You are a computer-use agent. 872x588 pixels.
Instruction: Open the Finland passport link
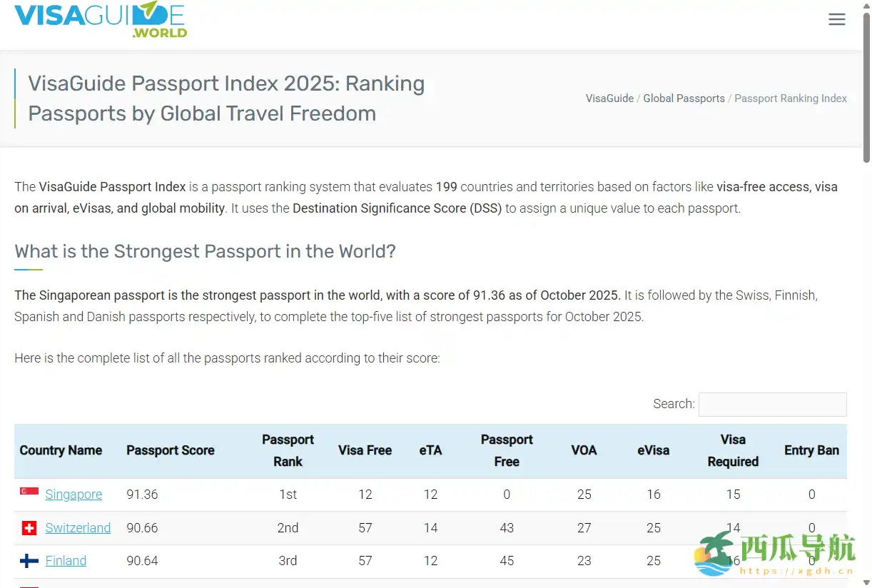[66, 561]
